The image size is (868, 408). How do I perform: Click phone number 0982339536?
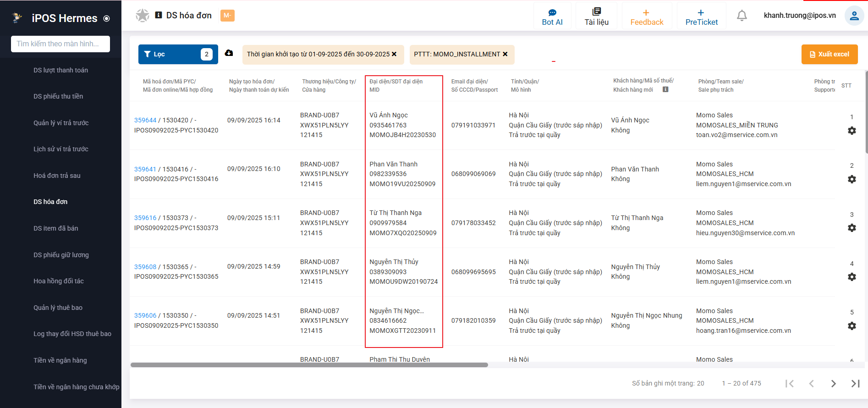point(388,174)
